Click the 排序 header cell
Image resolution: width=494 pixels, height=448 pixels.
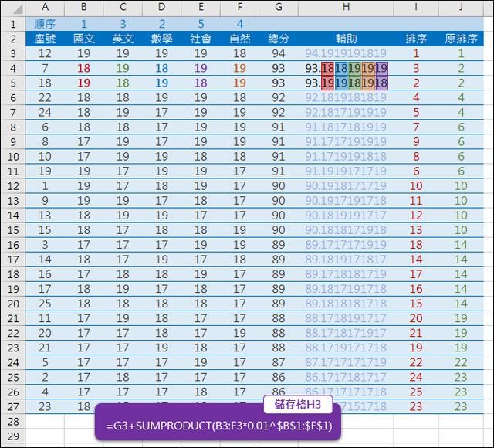pos(416,39)
